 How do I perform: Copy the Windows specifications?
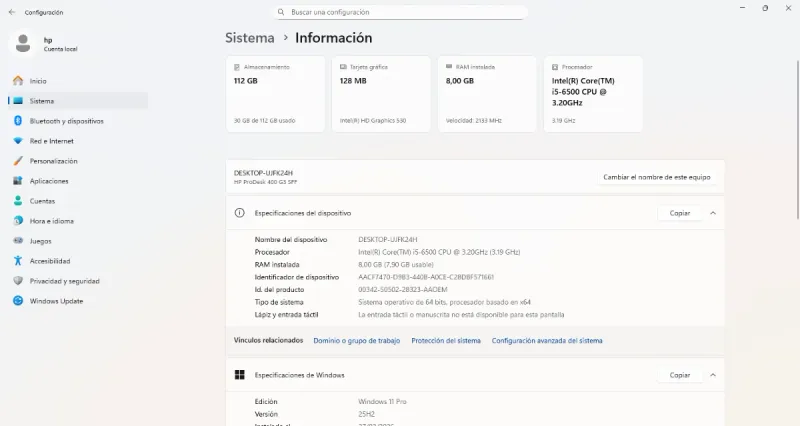tap(680, 375)
